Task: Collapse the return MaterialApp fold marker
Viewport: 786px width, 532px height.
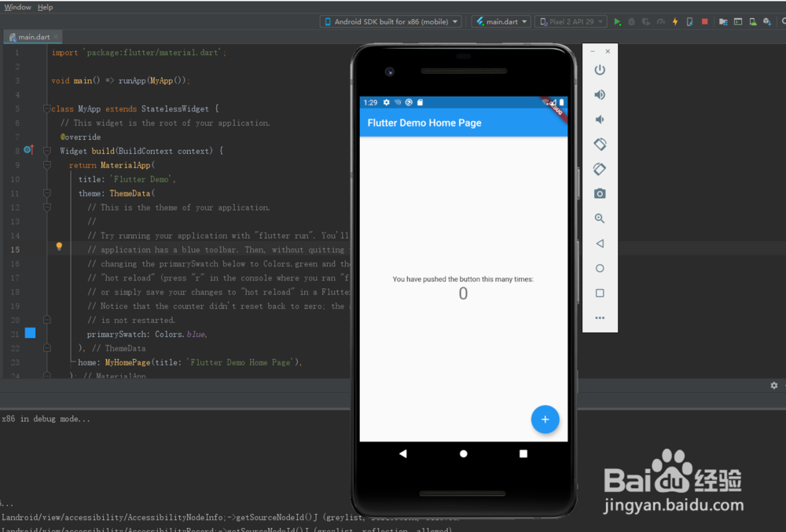Action: click(x=46, y=165)
